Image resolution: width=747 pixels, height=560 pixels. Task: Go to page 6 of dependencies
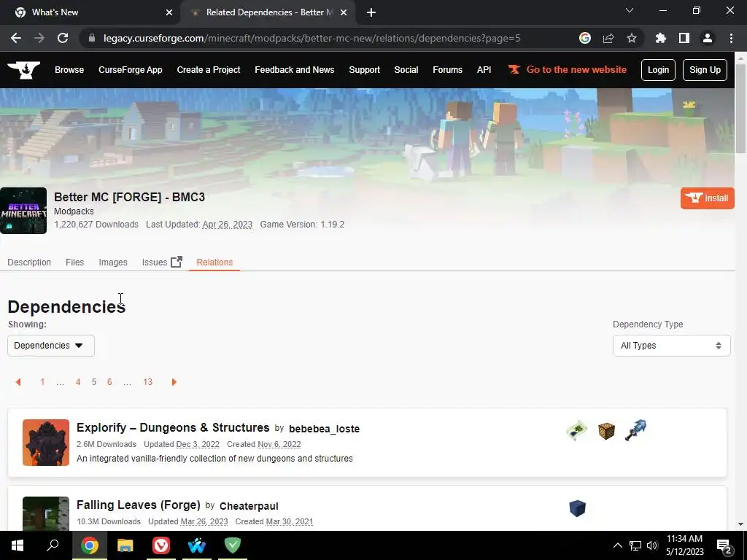(x=109, y=382)
